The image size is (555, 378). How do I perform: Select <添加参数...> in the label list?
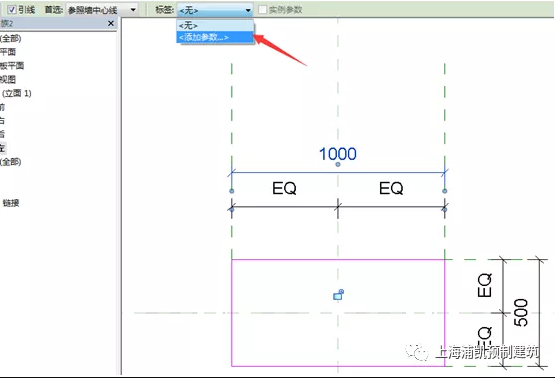215,37
